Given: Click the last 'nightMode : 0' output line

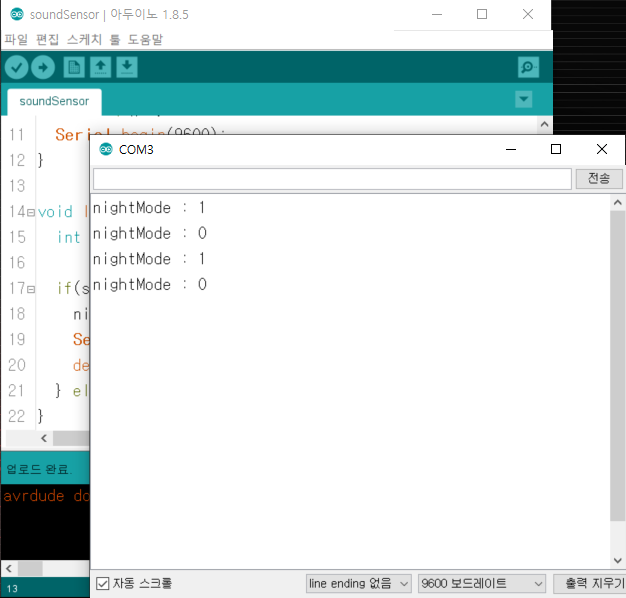Looking at the screenshot, I should pos(150,285).
